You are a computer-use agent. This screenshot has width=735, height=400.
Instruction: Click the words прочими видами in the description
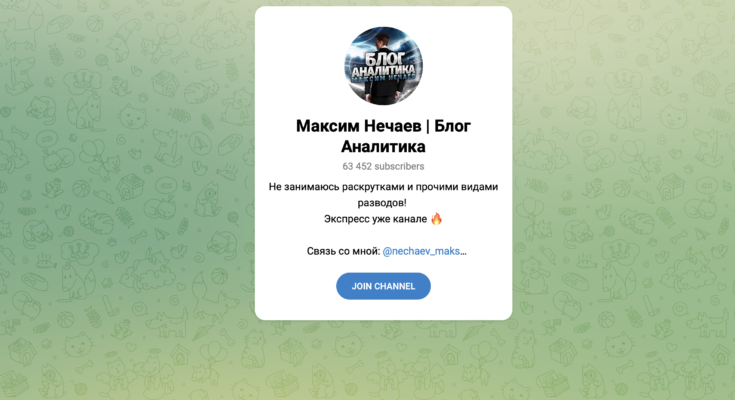pos(457,187)
